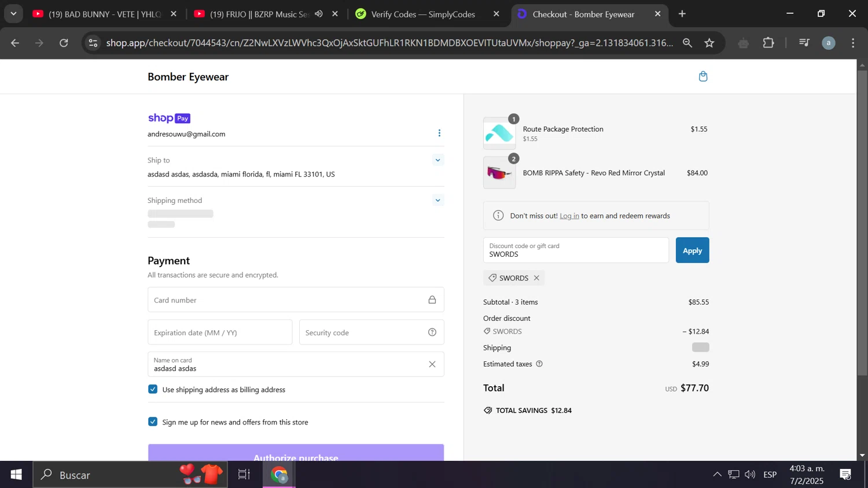Viewport: 868px width, 488px height.
Task: Show estimated taxes info tooltip
Action: [539, 364]
